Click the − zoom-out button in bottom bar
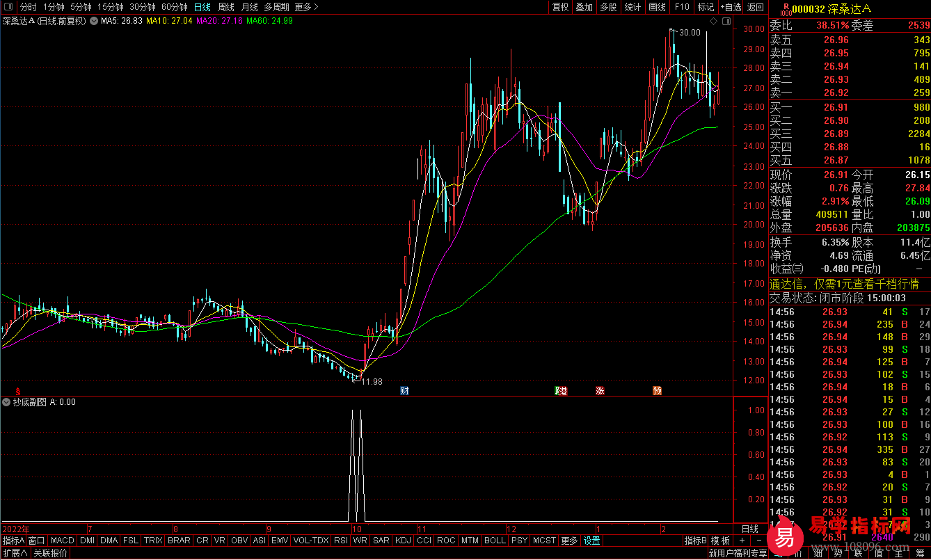 point(758,541)
